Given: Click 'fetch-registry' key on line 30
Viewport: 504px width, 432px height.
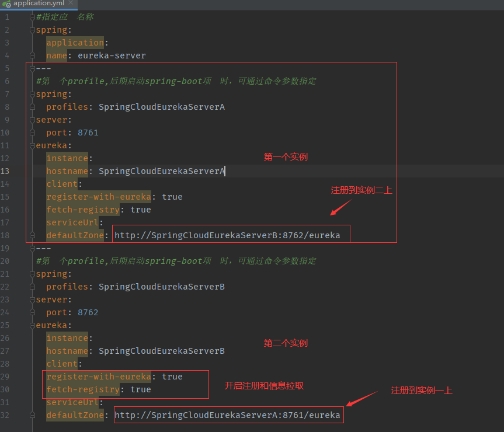Looking at the screenshot, I should point(83,389).
